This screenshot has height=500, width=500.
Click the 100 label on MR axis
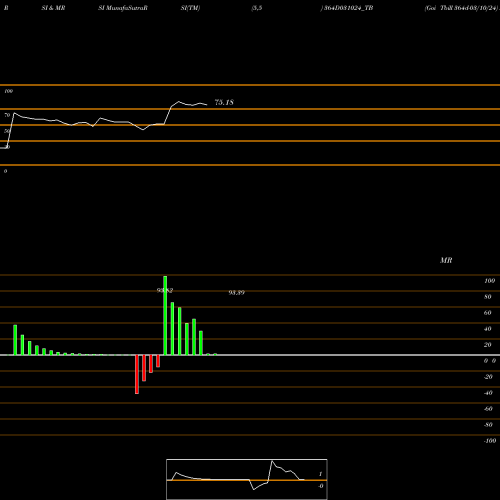[x=489, y=281]
